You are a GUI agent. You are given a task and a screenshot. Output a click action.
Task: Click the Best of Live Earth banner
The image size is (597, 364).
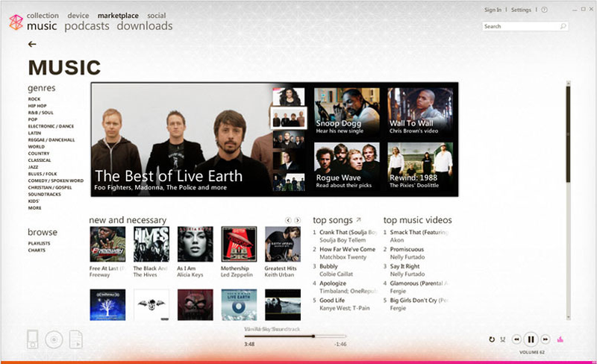coord(182,139)
